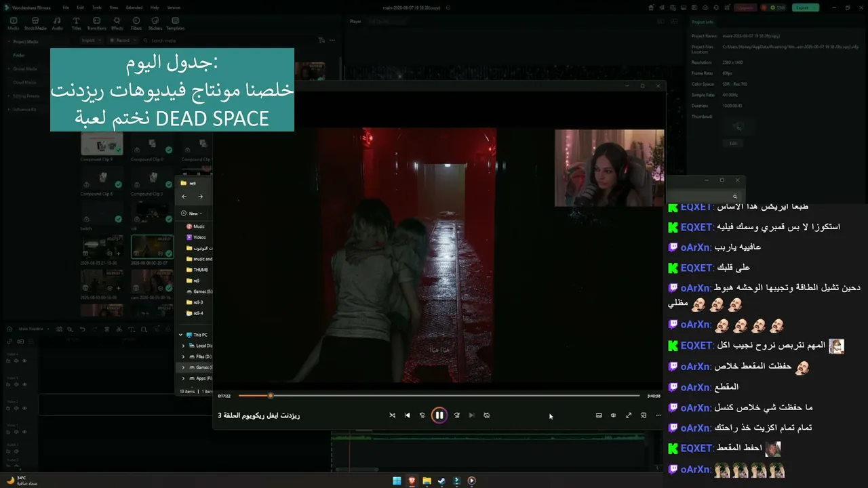Viewport: 868px width, 488px height.
Task: Open the Edit menu in Filmora
Action: click(x=81, y=7)
